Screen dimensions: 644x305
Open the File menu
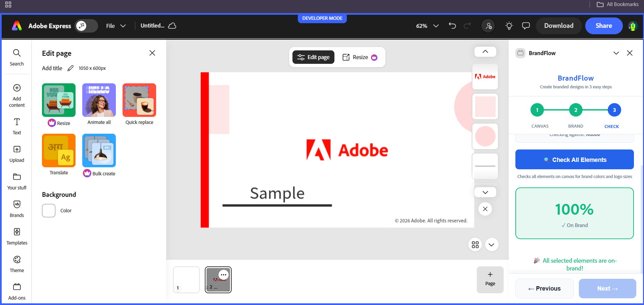116,26
